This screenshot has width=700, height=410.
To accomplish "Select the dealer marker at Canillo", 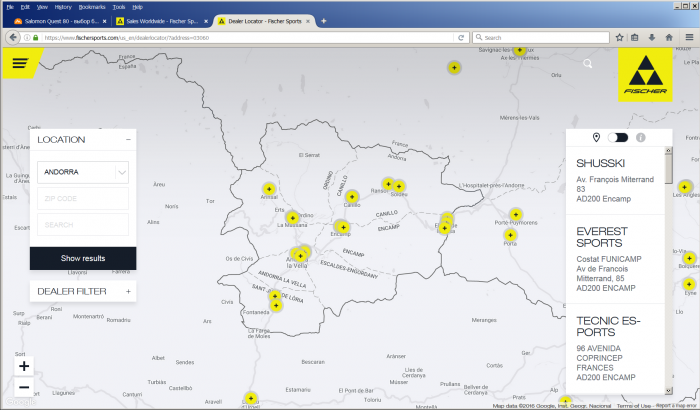I will [352, 197].
